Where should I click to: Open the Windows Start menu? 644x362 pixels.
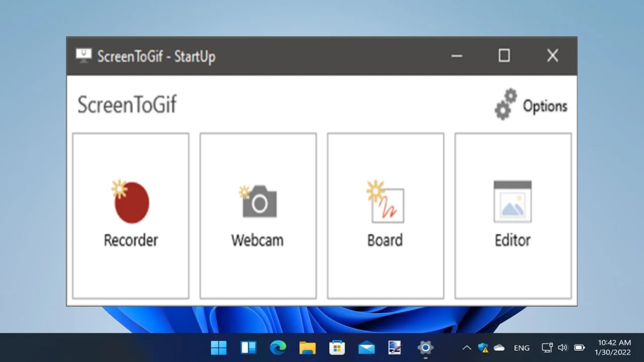point(218,347)
